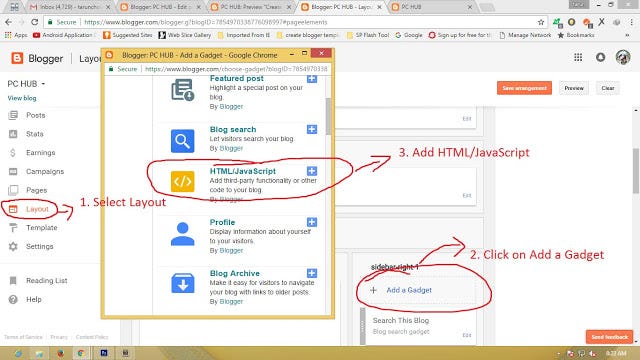
Task: Open the HTML/JavaScript gadget title link
Action: coord(242,171)
